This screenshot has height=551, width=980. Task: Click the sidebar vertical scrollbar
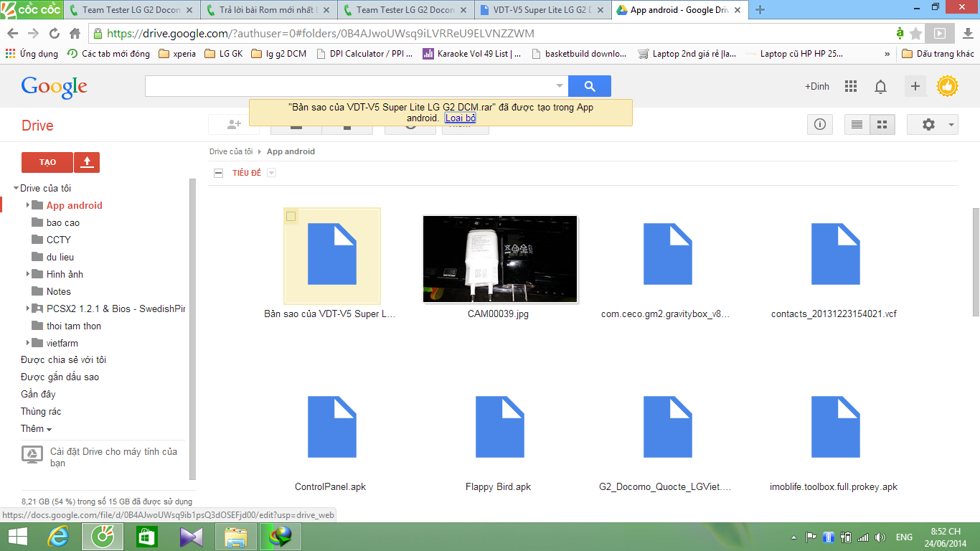(192, 329)
